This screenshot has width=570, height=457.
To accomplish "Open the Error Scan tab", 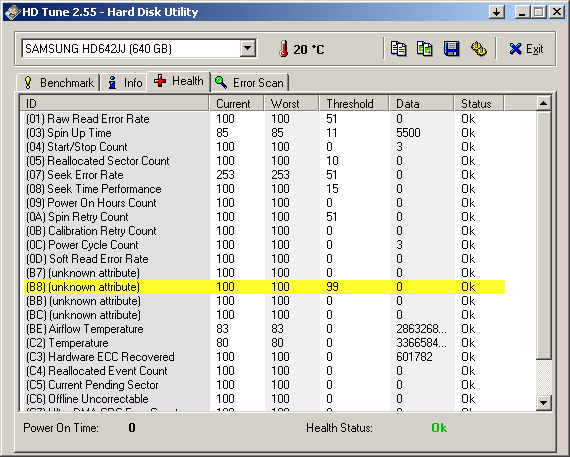I will pos(249,83).
